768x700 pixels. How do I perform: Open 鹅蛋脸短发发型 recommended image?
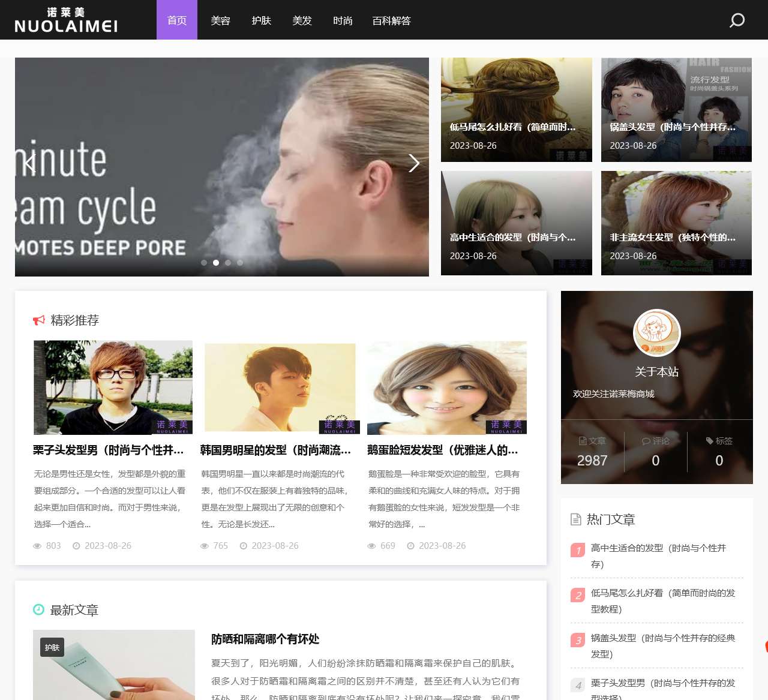click(x=447, y=387)
